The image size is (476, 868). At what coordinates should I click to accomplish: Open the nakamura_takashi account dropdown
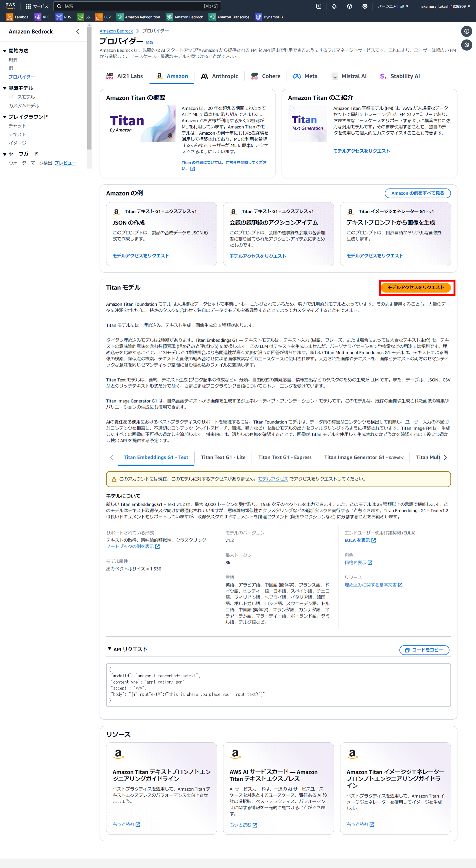tap(444, 6)
